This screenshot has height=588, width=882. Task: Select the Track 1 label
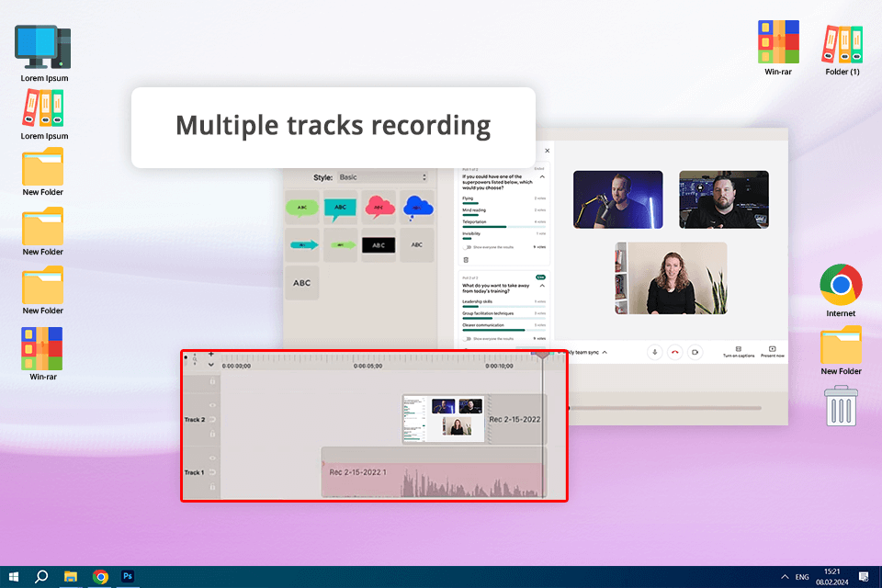pos(194,472)
